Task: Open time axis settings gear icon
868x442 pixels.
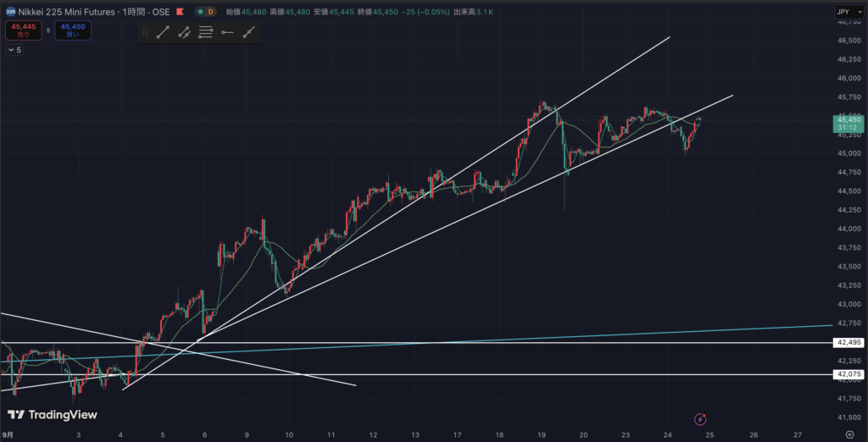Action: [x=848, y=434]
